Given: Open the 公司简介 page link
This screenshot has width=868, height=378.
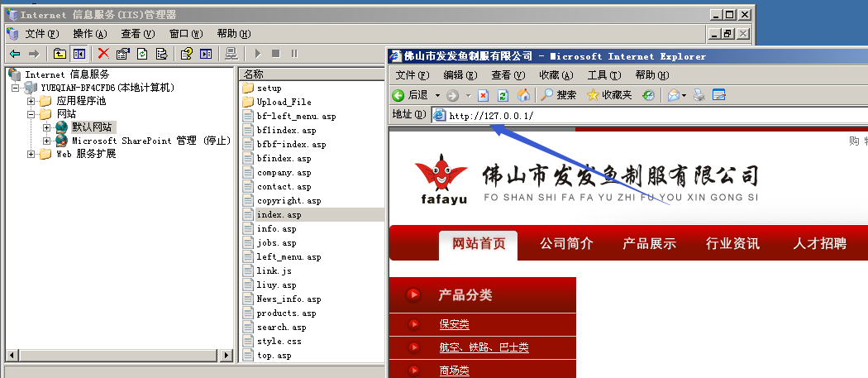Looking at the screenshot, I should pos(566,243).
